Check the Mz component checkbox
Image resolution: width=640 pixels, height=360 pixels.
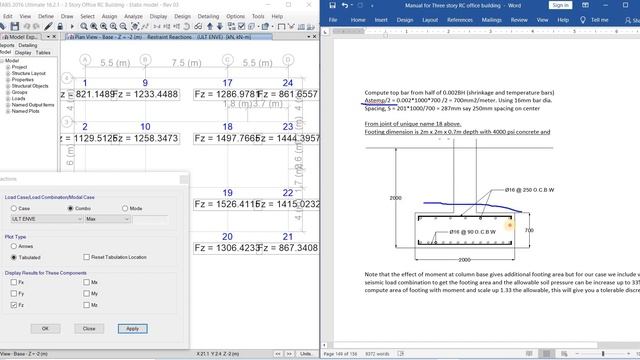click(87, 305)
